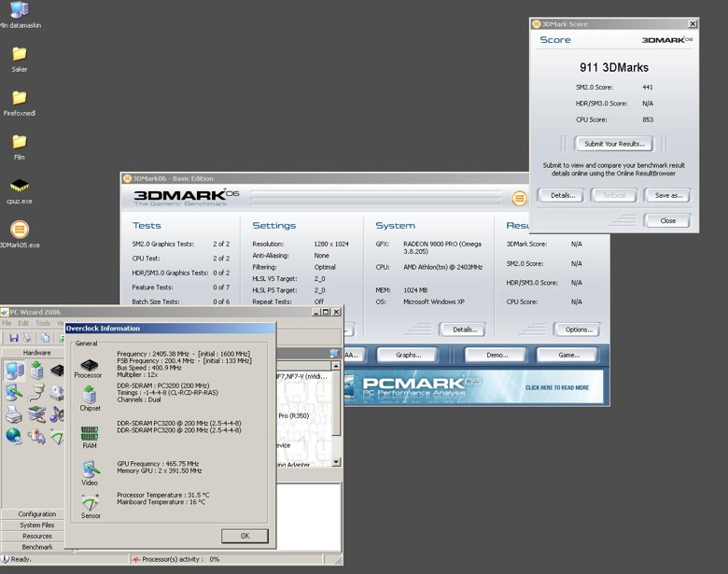Select the Mainboard icon with green arrow in Hardware panel

36,371
